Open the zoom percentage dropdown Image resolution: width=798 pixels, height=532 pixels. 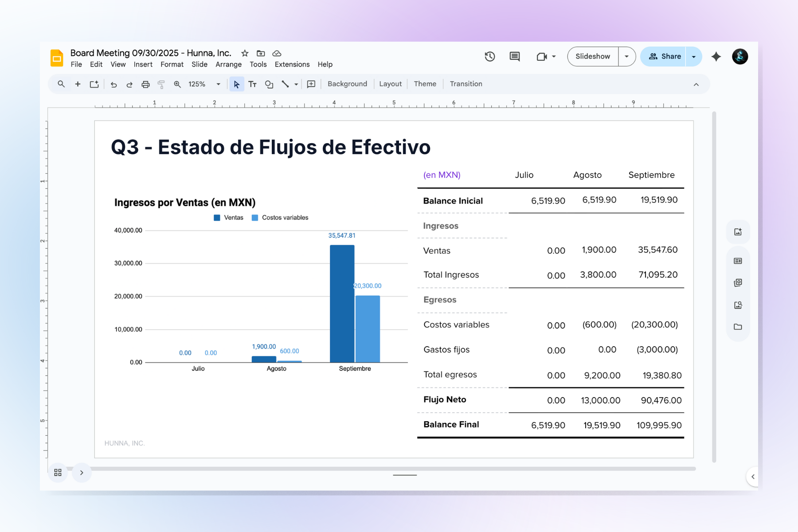[x=218, y=84]
